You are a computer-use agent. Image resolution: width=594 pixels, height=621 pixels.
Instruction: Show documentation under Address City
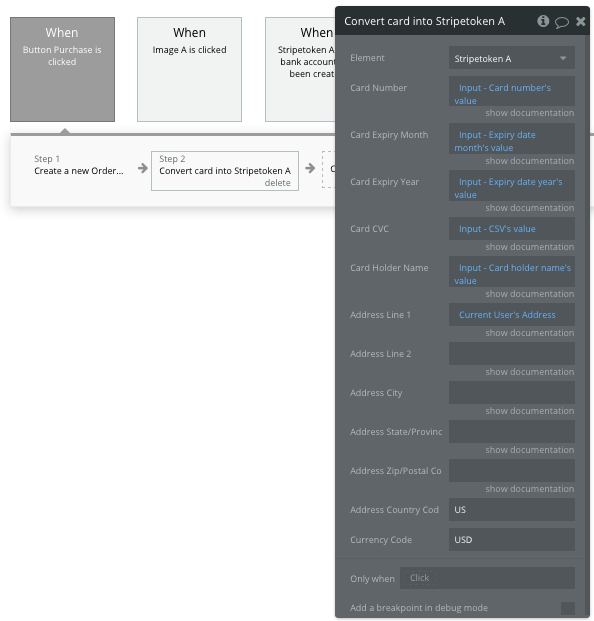coord(529,411)
